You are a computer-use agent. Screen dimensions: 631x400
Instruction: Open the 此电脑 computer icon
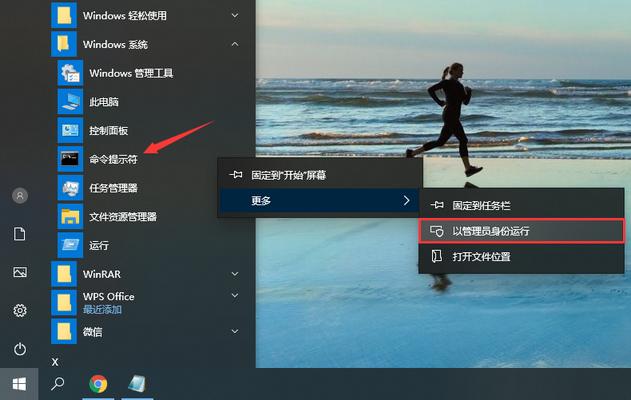pyautogui.click(x=70, y=101)
